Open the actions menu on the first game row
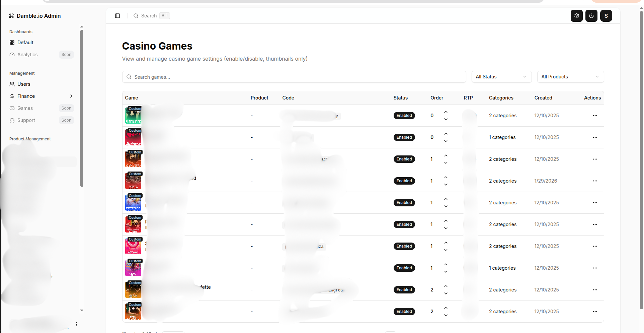644x333 pixels. point(595,115)
